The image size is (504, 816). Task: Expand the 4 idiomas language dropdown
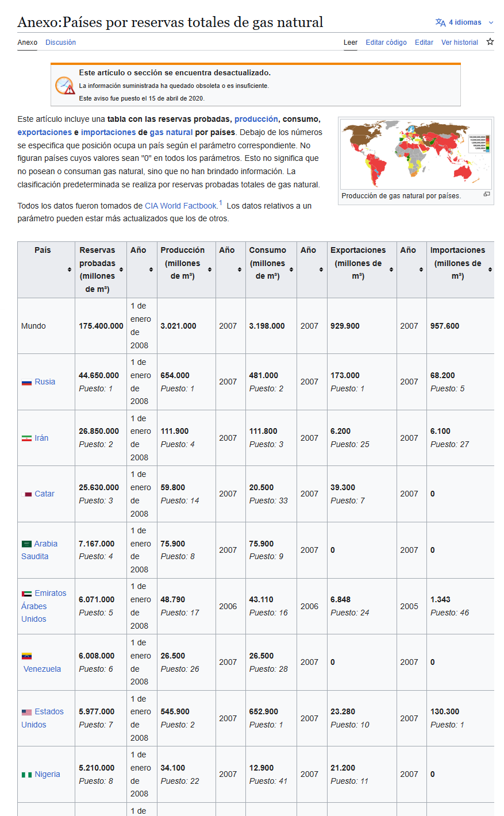[x=464, y=22]
